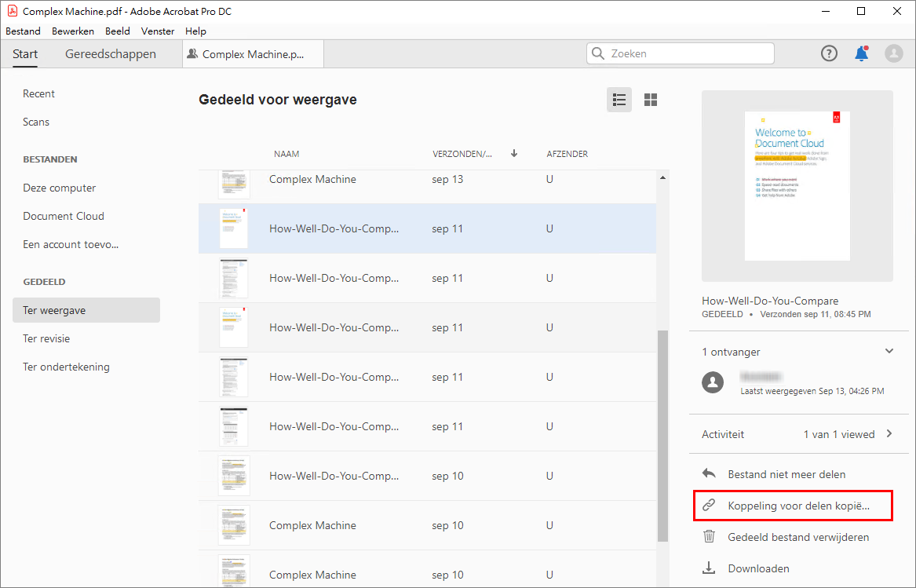This screenshot has width=916, height=588.
Task: Open the Complex Machine.pdf document tab
Action: (253, 54)
